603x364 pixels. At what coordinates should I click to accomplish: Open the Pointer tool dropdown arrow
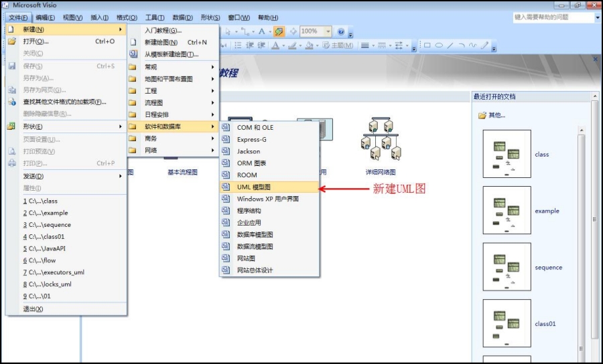pos(236,31)
